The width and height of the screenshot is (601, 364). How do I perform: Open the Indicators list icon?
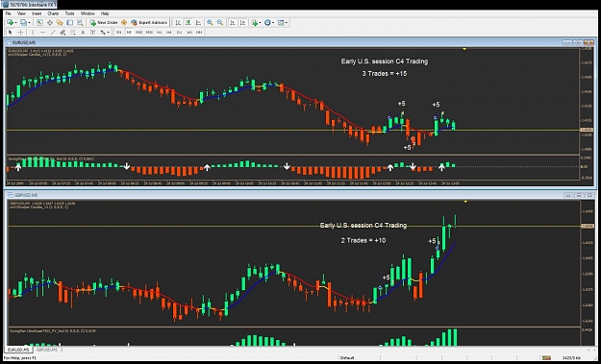click(255, 23)
